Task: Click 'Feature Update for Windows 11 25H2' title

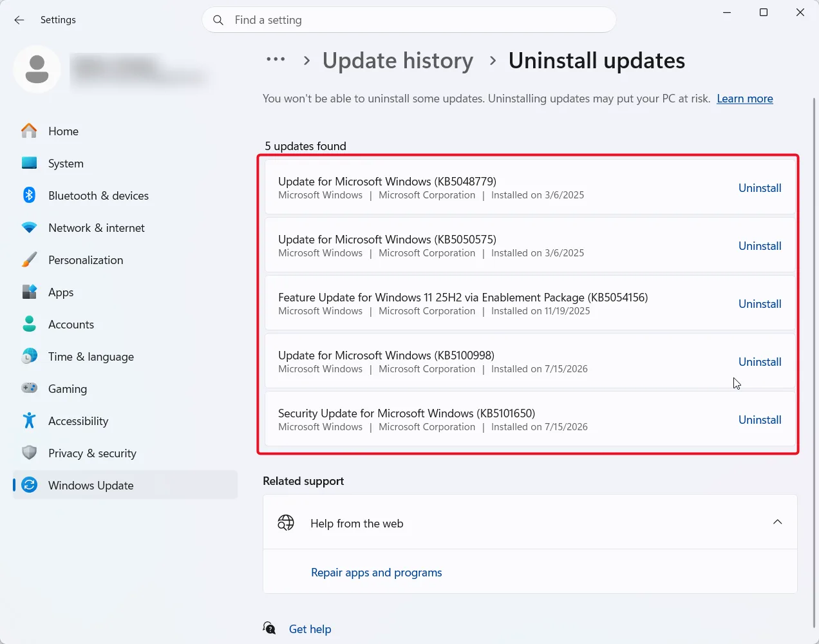Action: 463,298
